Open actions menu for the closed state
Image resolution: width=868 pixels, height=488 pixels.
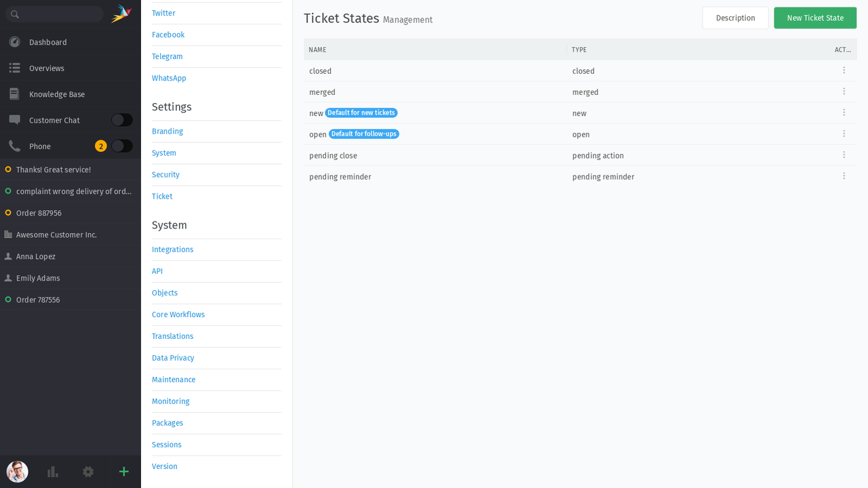click(x=844, y=70)
